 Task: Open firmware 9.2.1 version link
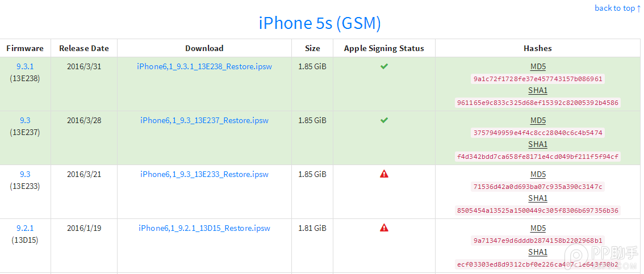pyautogui.click(x=25, y=228)
